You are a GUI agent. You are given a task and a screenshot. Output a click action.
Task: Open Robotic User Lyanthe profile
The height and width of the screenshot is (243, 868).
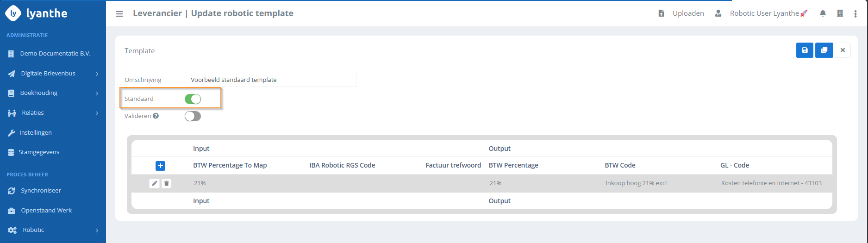click(764, 13)
